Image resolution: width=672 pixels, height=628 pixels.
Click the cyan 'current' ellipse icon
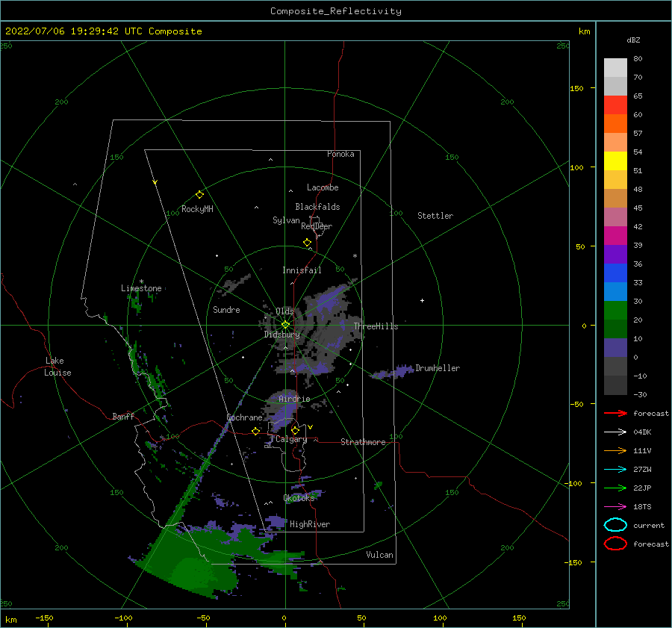pos(615,525)
